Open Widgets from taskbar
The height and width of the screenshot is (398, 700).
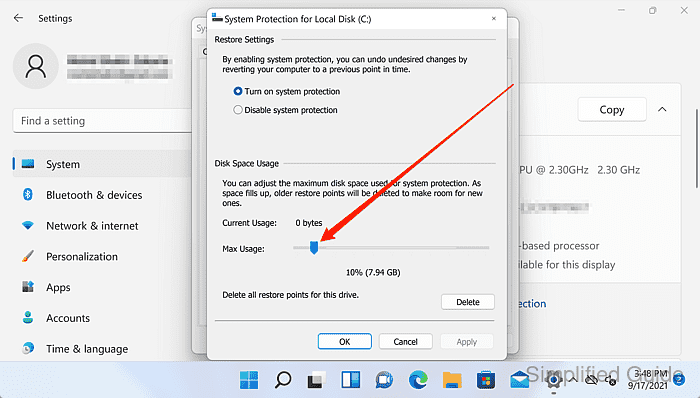350,380
